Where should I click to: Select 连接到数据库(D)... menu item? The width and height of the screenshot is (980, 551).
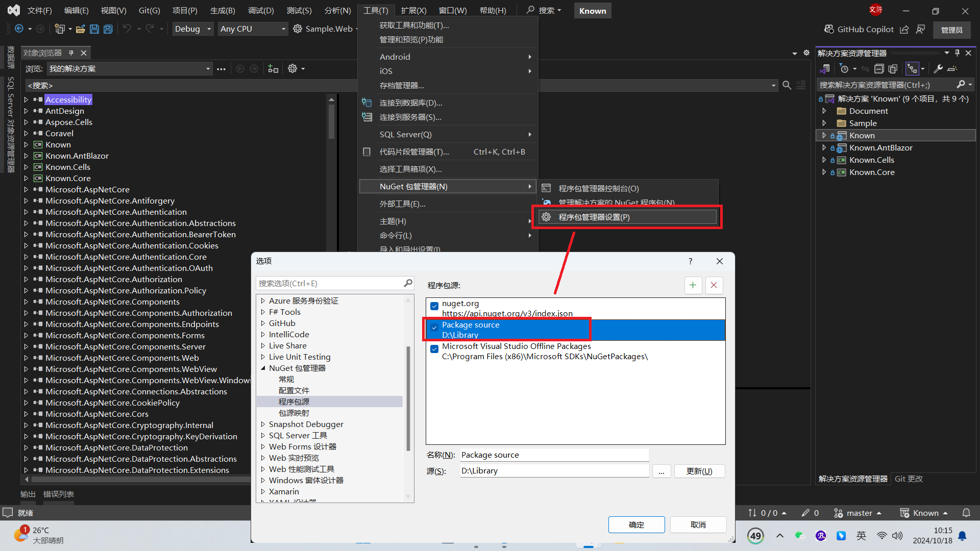click(448, 103)
